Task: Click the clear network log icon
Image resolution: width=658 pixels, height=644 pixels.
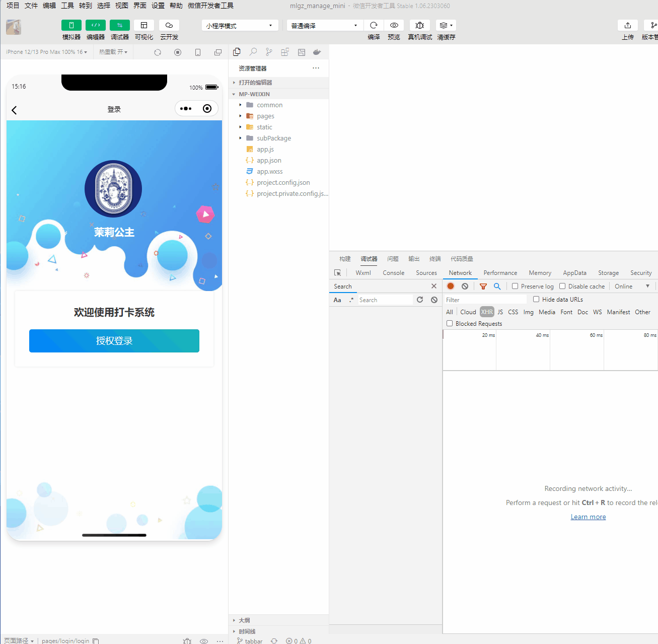Action: coord(465,286)
